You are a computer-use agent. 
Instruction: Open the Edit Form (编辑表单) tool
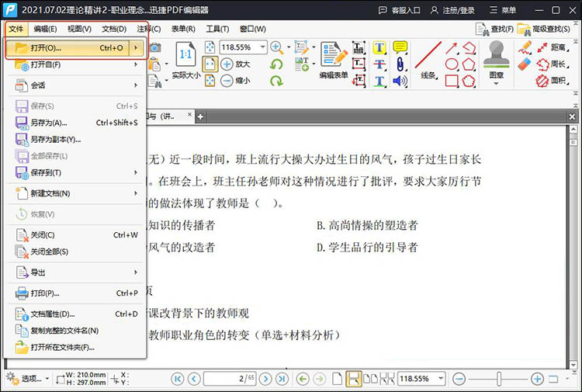[334, 60]
